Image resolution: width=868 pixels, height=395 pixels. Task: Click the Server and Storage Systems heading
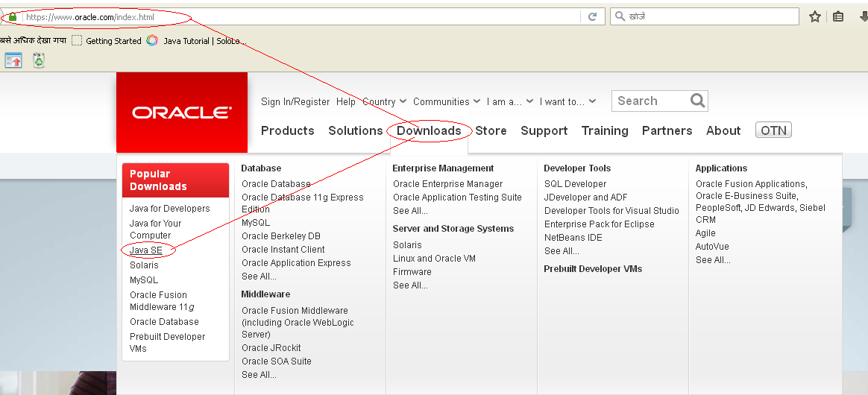[453, 229]
